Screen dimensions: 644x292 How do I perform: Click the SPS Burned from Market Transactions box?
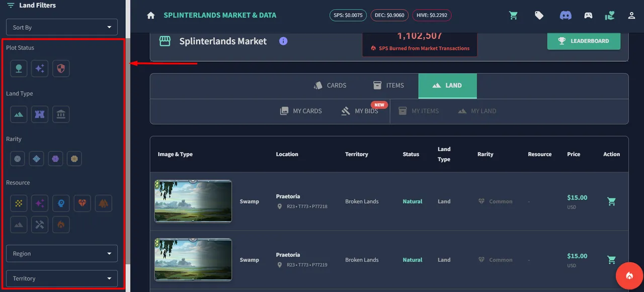click(x=420, y=44)
